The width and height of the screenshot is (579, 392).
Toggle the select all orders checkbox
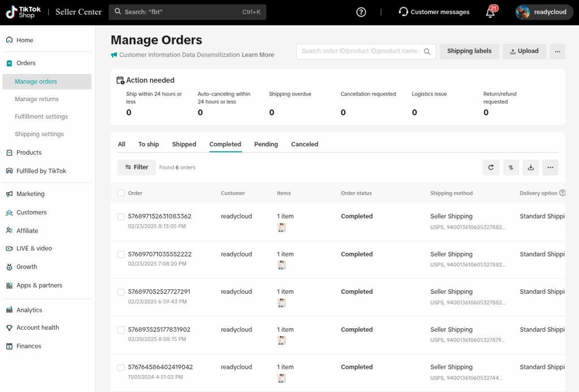coord(121,193)
